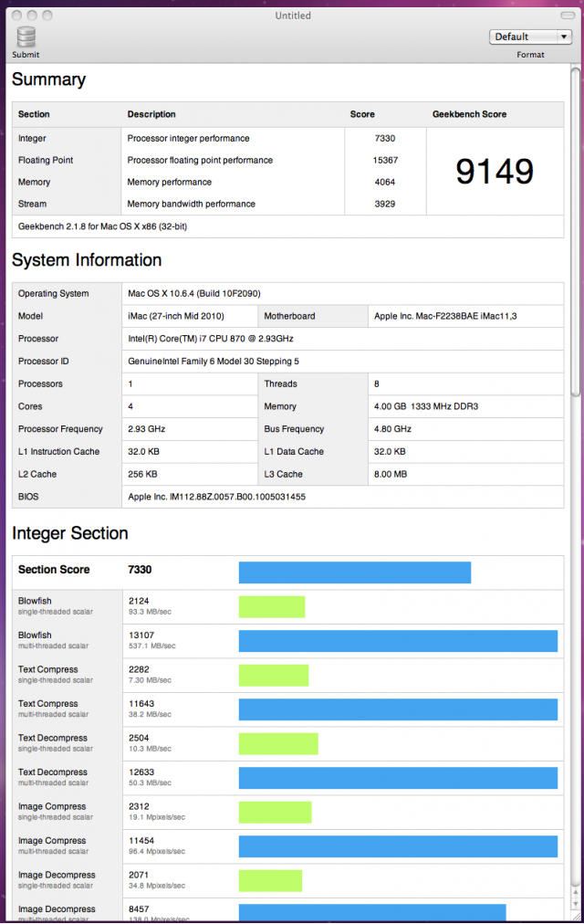The image size is (584, 924).
Task: Click the Text Compress multi-threaded score 11643
Action: tap(141, 704)
